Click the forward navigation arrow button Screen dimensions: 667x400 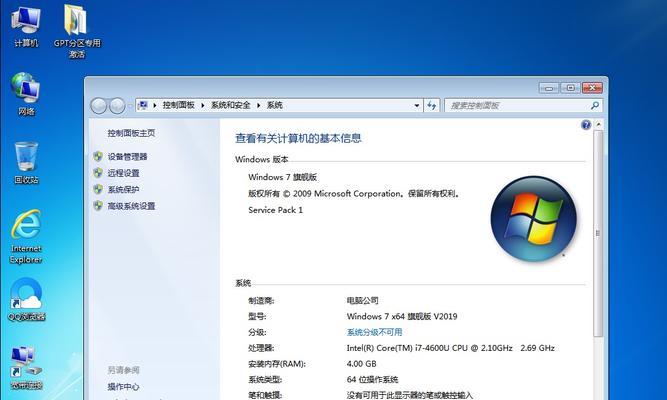click(117, 106)
